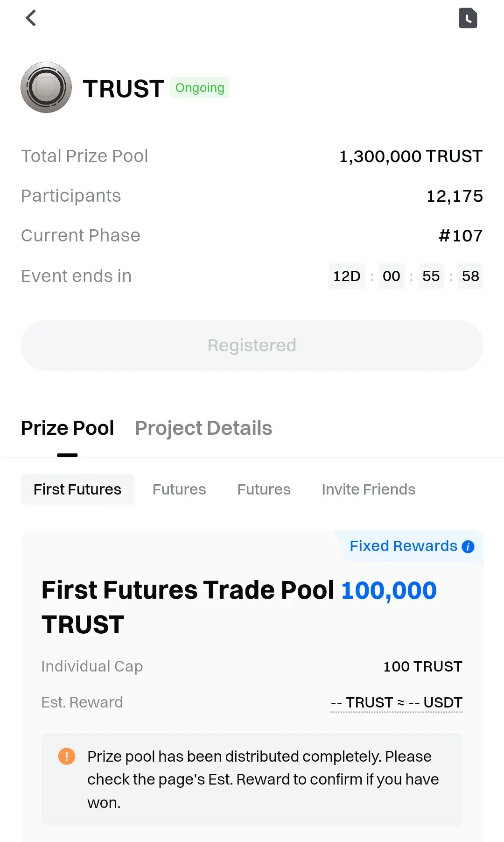Tap the prize pool distributed notice
This screenshot has width=504, height=842.
tap(263, 779)
